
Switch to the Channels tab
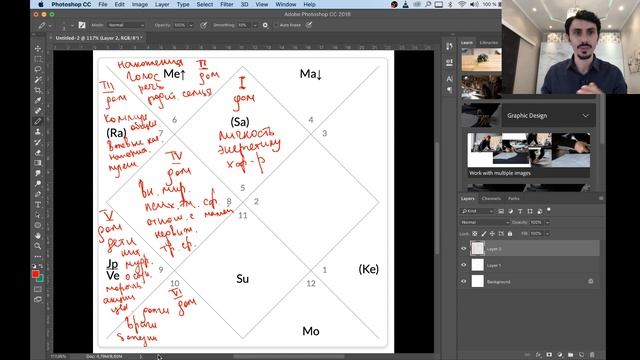(491, 198)
